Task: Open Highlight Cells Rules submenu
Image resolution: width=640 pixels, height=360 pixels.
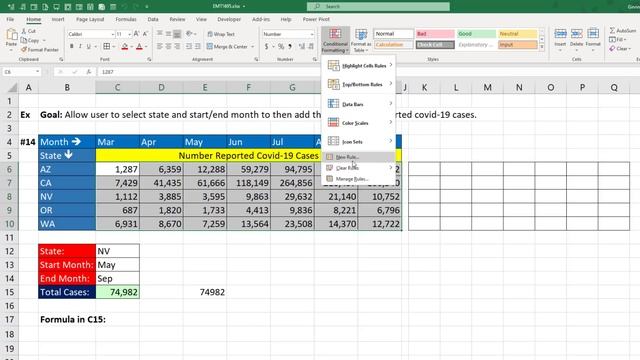Action: click(x=359, y=66)
